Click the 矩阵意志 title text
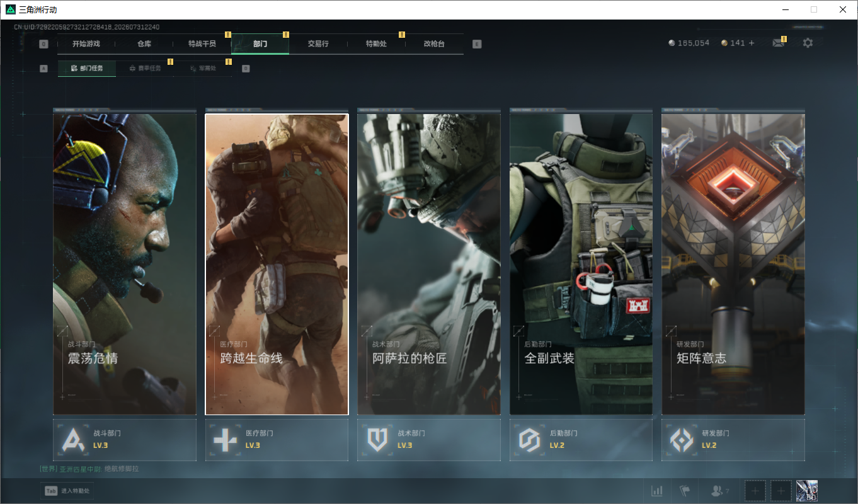This screenshot has height=504, width=858. 702,358
